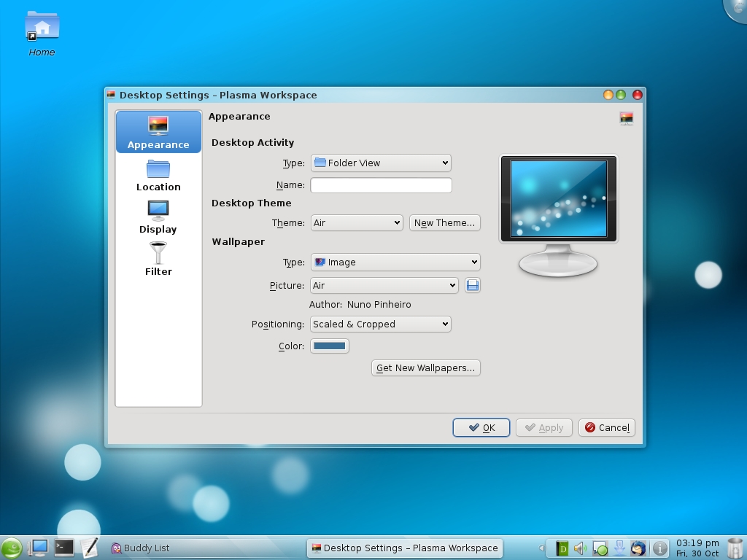This screenshot has height=560, width=747.
Task: Open the openSUSE application launcher menu
Action: click(11, 548)
